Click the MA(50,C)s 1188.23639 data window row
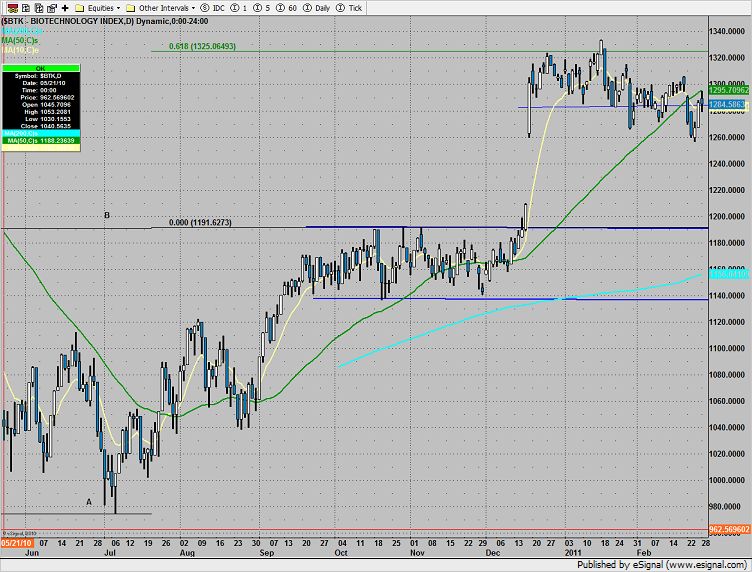This screenshot has width=752, height=572. click(x=41, y=140)
